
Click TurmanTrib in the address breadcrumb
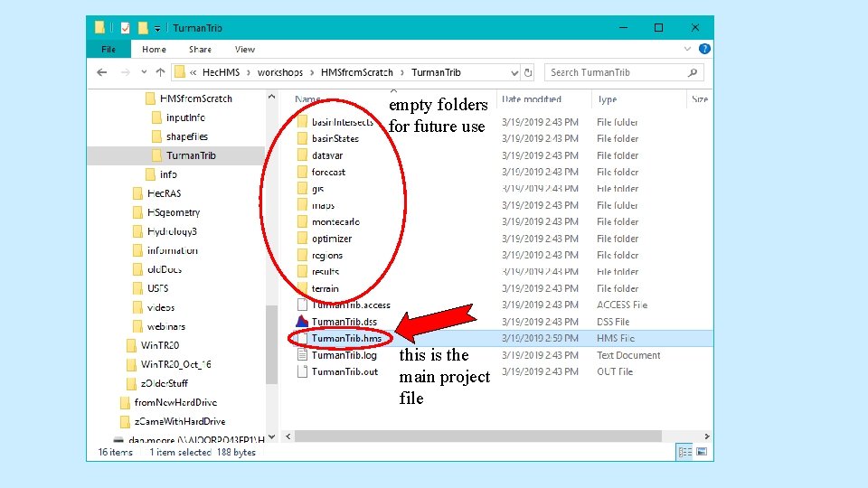[x=436, y=72]
